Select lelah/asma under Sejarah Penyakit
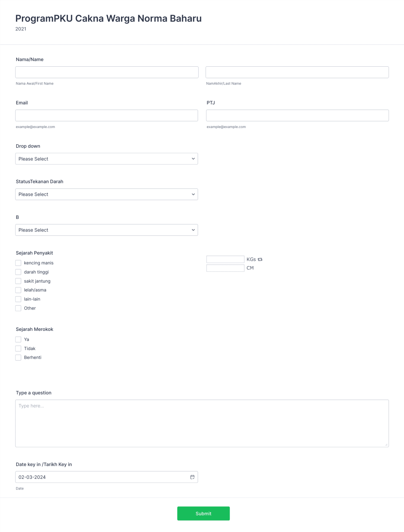The image size is (404, 532). tap(18, 290)
